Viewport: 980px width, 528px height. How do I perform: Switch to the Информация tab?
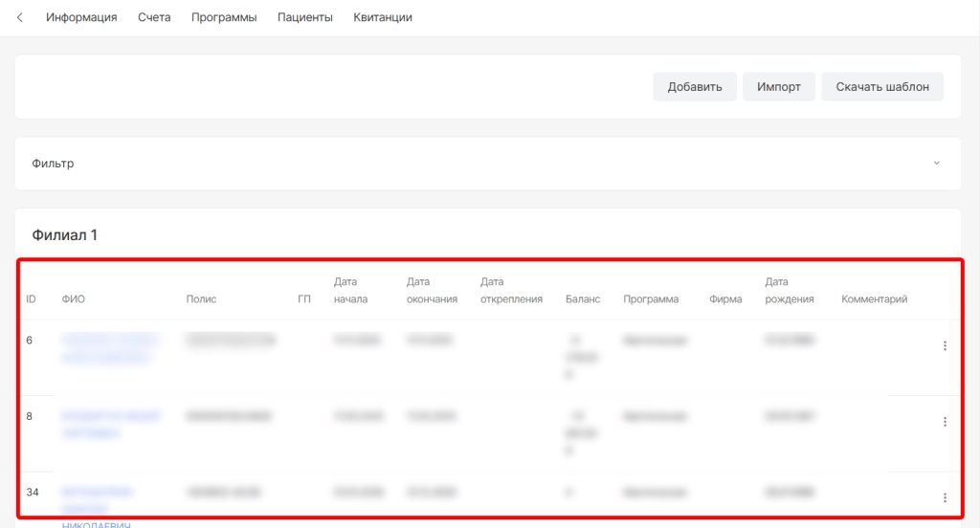click(81, 17)
